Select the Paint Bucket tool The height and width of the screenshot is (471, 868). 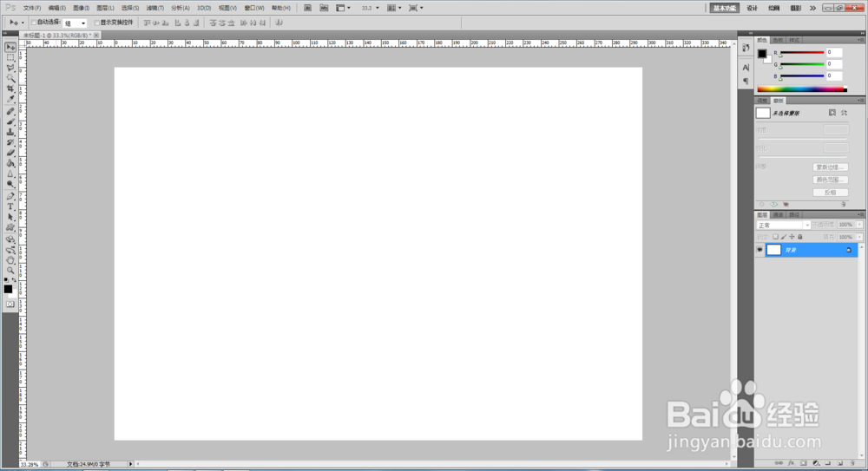(x=10, y=164)
